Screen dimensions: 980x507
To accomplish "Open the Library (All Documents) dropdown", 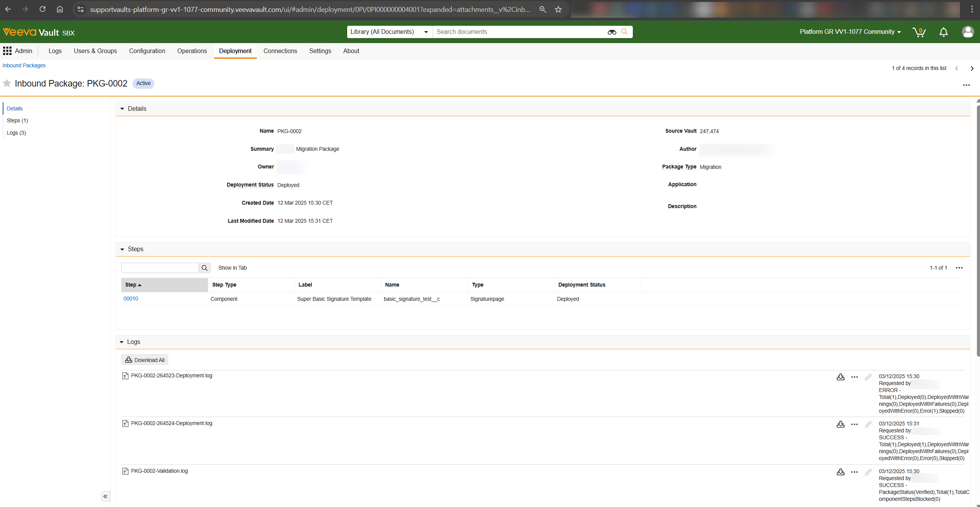I will 389,32.
